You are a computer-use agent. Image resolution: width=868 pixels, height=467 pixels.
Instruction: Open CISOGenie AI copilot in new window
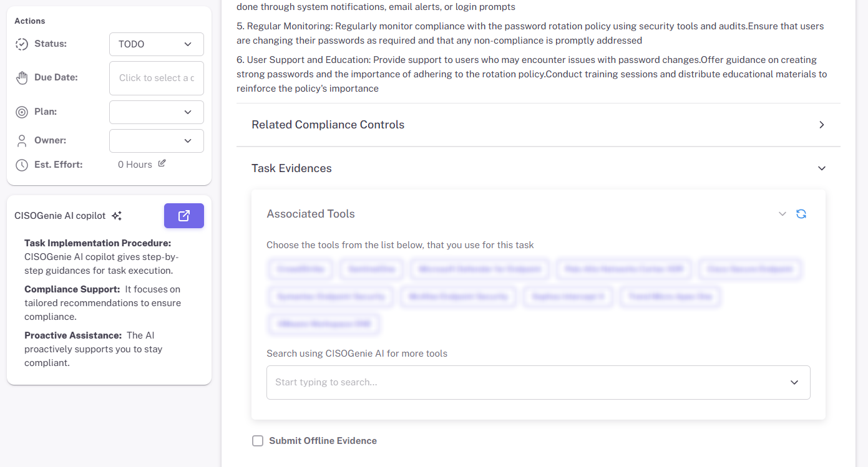pyautogui.click(x=183, y=216)
